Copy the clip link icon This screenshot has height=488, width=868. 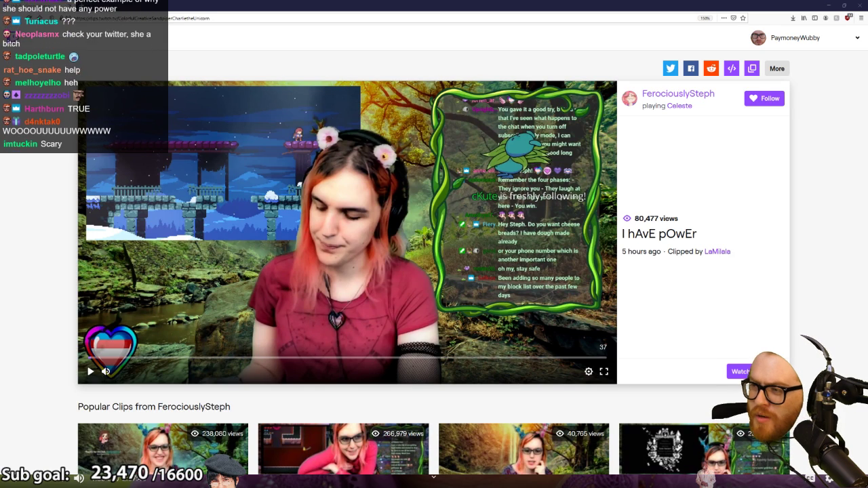752,68
